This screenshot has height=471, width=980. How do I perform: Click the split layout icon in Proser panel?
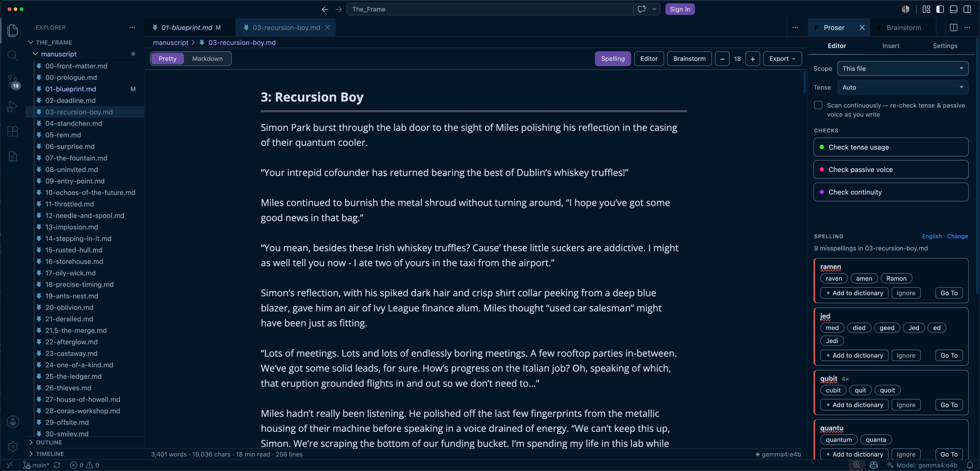[x=954, y=27]
